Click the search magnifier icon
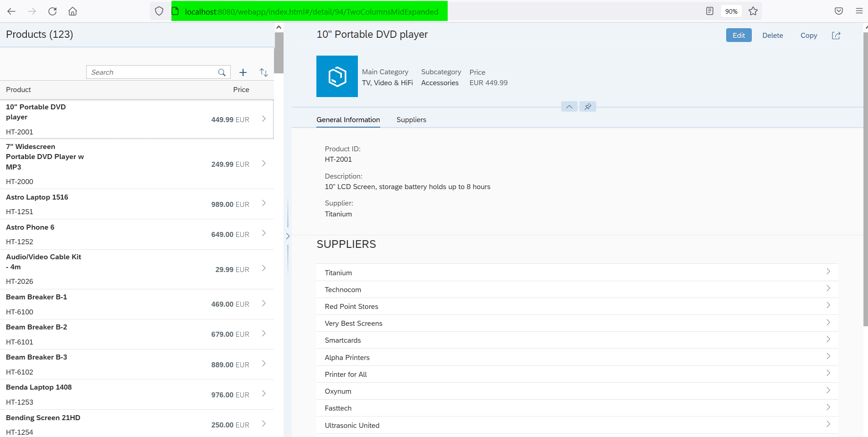Viewport: 868px width, 437px height. click(x=222, y=72)
